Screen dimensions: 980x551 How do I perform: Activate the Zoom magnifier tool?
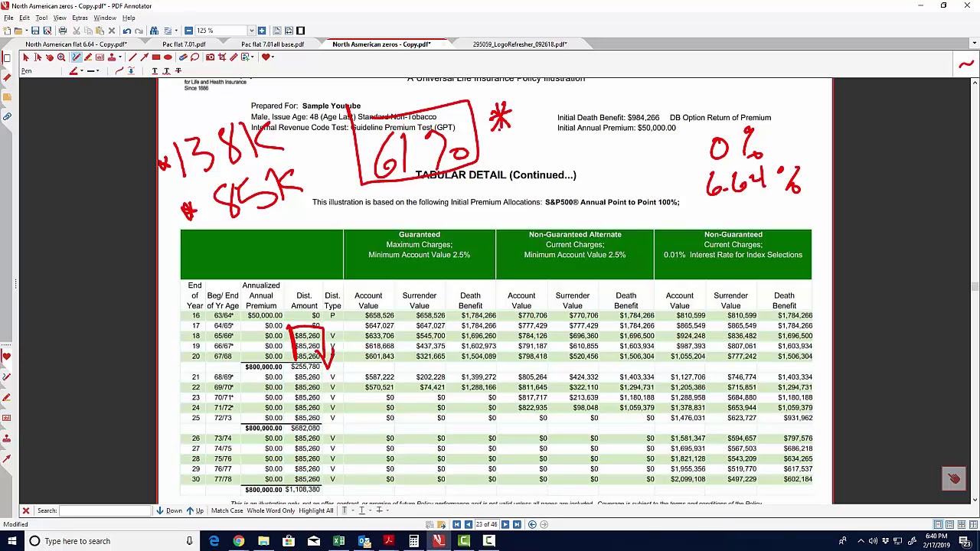point(61,57)
